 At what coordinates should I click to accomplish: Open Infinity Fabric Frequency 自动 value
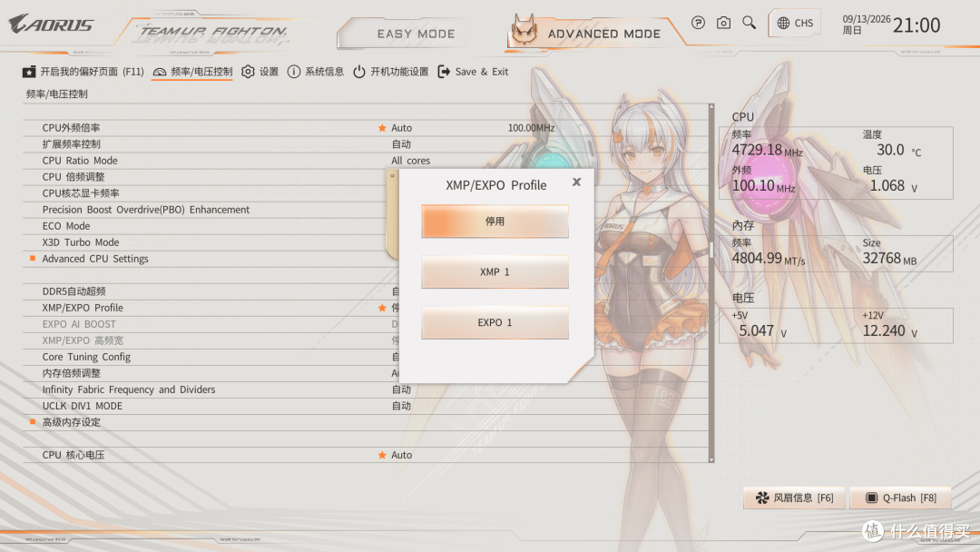pyautogui.click(x=401, y=389)
